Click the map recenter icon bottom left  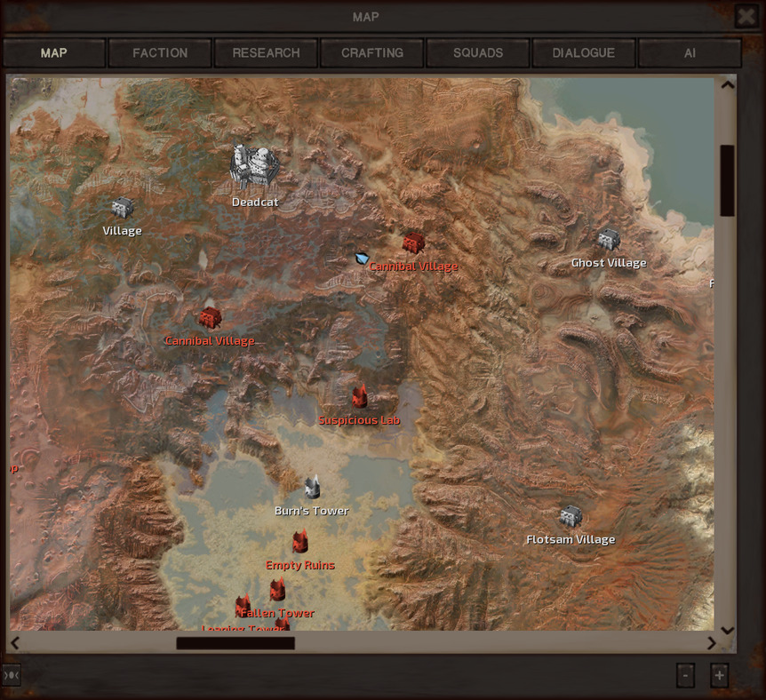pos(11,675)
